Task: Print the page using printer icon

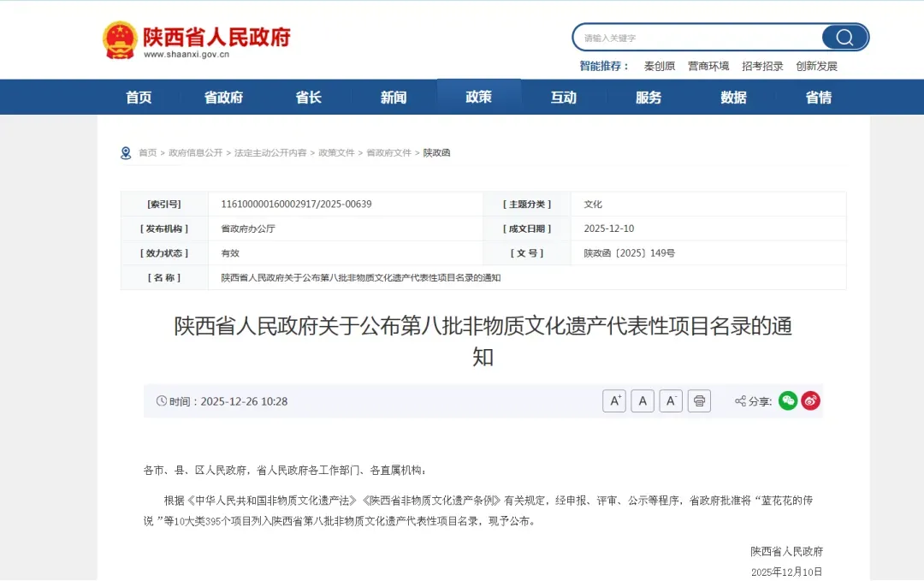Action: coord(699,401)
